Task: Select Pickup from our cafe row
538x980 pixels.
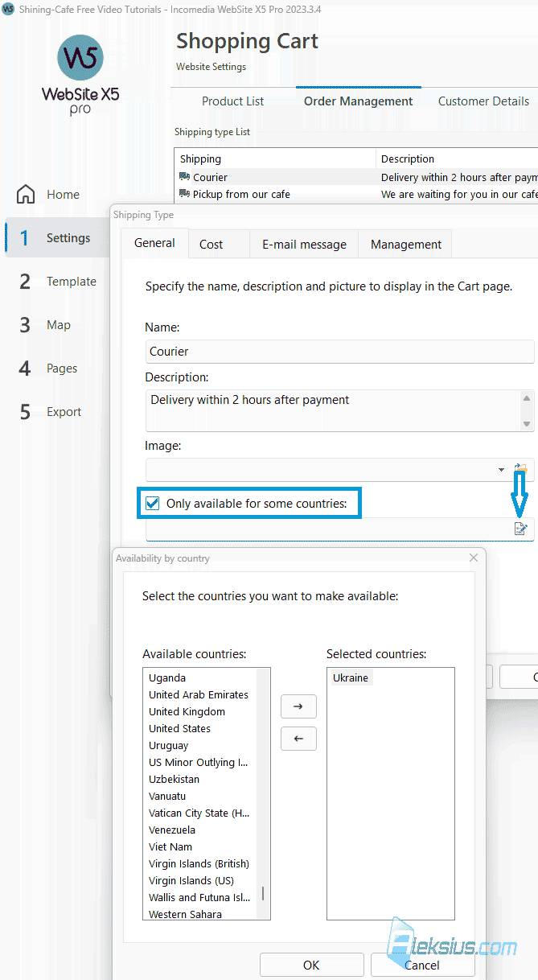Action: 356,194
